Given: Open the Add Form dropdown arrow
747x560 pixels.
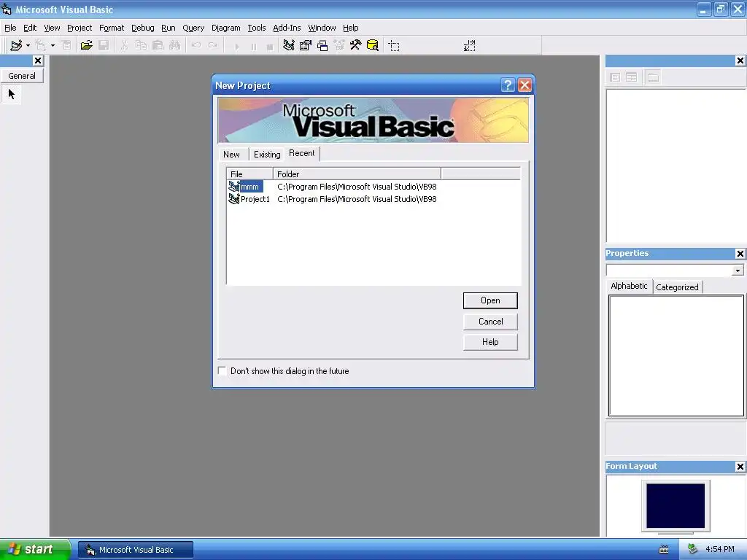Looking at the screenshot, I should 53,45.
